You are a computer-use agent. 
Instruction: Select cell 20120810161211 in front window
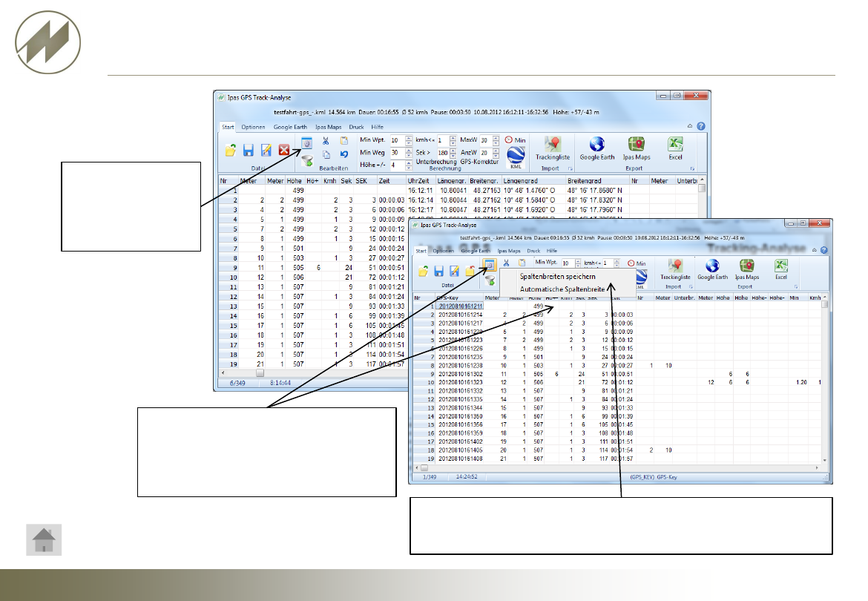click(460, 306)
